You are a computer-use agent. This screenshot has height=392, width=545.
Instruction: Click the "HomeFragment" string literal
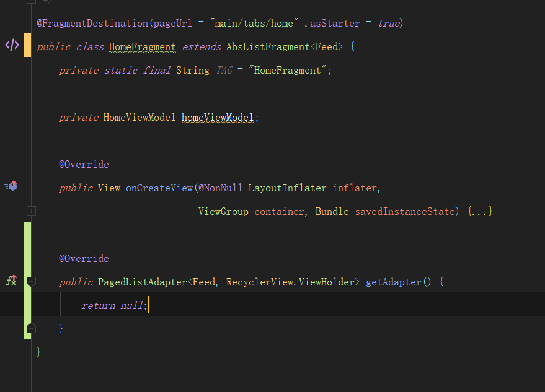pos(288,71)
